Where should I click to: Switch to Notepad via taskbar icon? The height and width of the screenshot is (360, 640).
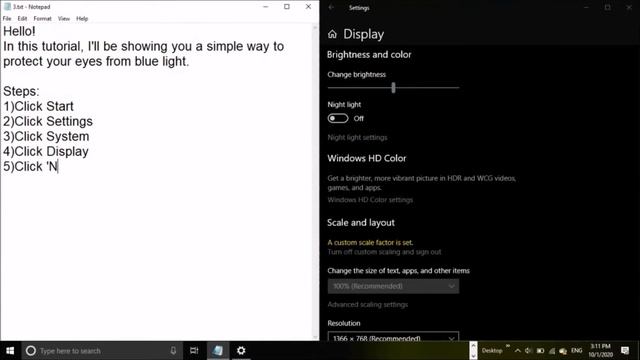point(218,351)
